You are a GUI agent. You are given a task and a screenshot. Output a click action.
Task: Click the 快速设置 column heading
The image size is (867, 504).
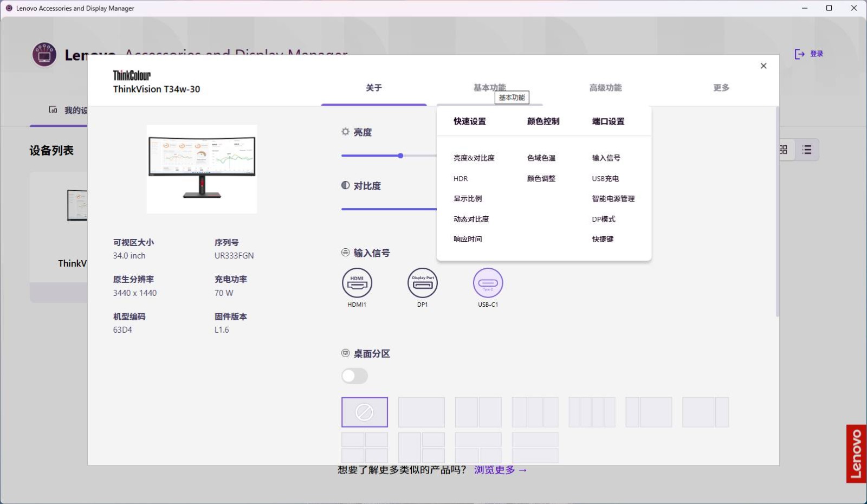coord(470,121)
